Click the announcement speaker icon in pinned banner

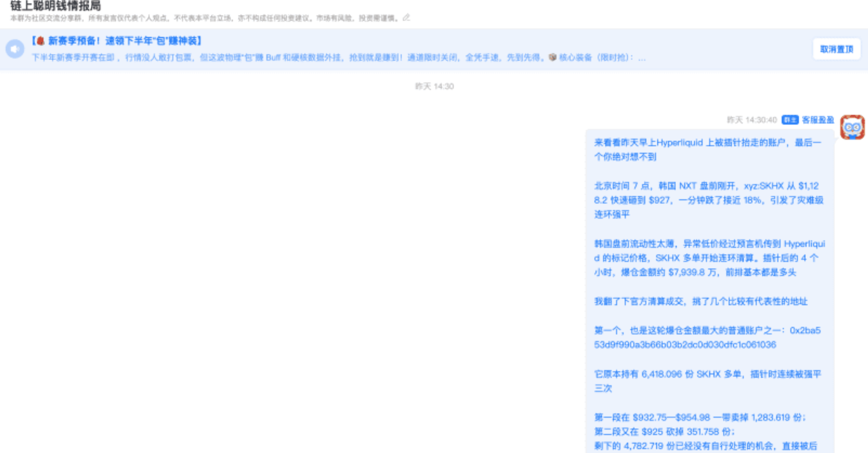[15, 49]
